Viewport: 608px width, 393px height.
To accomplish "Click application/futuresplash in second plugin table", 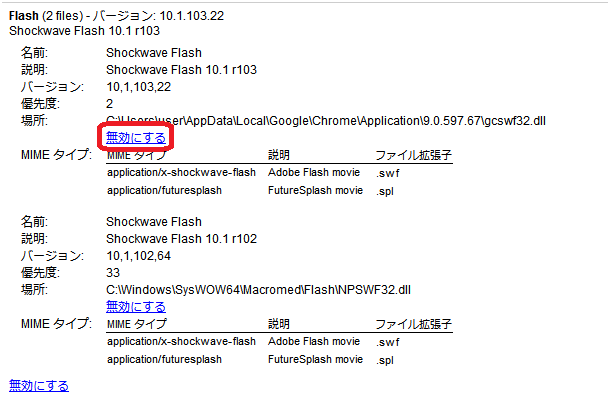I will pyautogui.click(x=164, y=360).
